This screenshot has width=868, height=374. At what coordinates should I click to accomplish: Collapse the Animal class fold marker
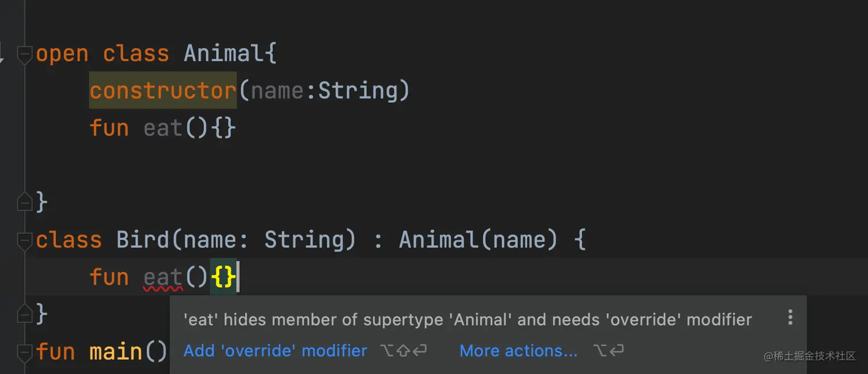point(24,55)
